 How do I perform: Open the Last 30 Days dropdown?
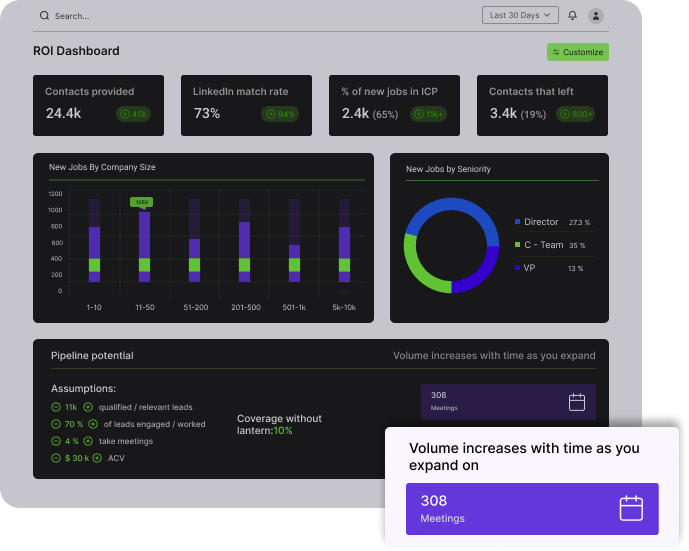(518, 15)
